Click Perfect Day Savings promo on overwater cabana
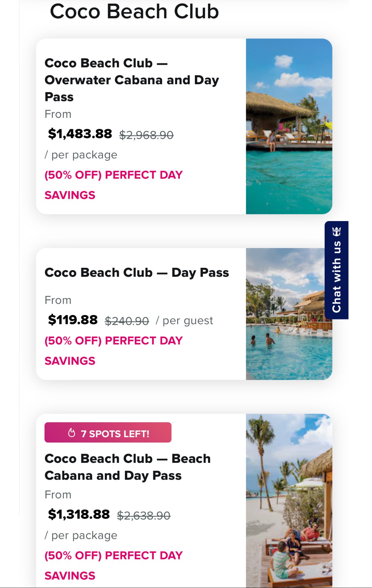The width and height of the screenshot is (372, 588). click(114, 185)
